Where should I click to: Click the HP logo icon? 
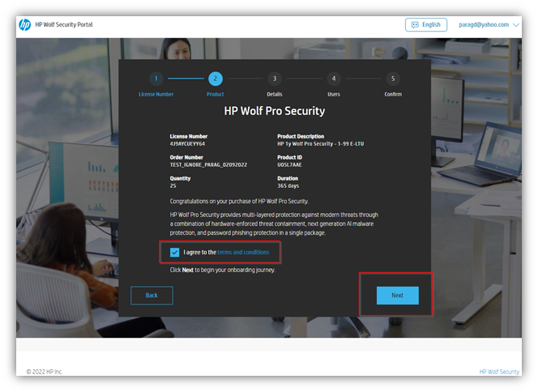pyautogui.click(x=24, y=24)
